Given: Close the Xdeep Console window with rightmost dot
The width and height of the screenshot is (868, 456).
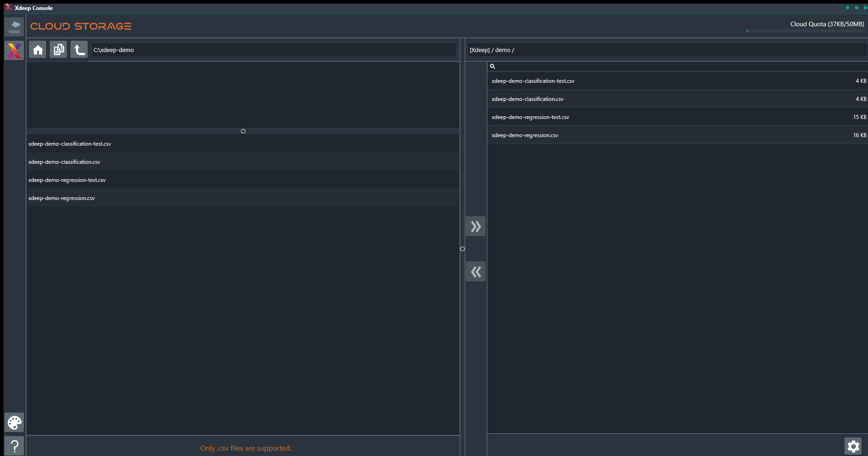Looking at the screenshot, I should tap(865, 7).
